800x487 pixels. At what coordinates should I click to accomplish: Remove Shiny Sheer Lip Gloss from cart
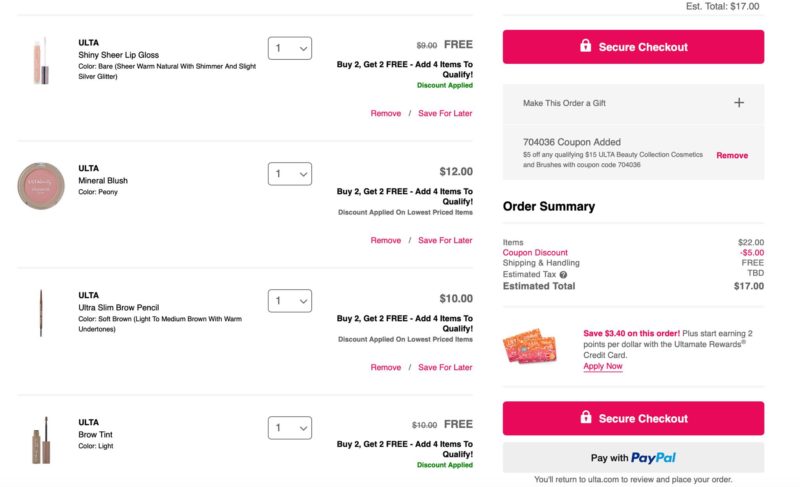tap(385, 114)
